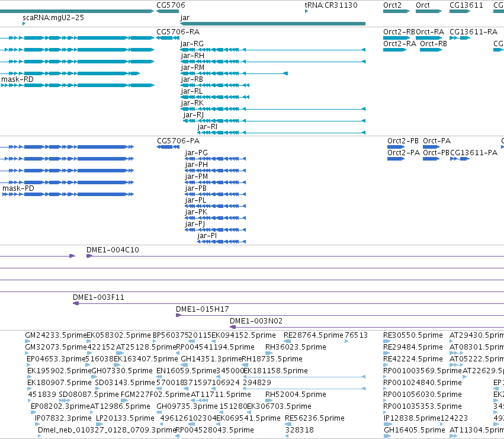This screenshot has width=504, height=439.
Task: Click the DME1-003F11 BAC clone label
Action: 99,297
